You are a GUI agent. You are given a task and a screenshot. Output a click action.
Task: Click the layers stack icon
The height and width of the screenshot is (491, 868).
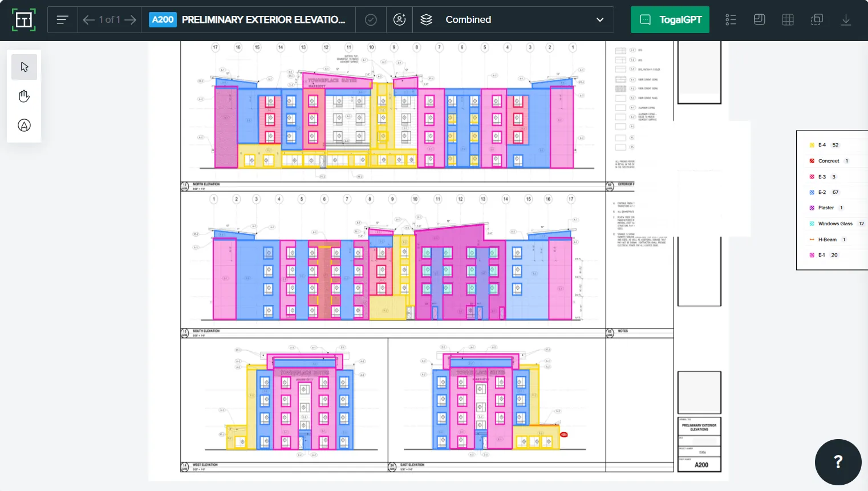pyautogui.click(x=426, y=20)
